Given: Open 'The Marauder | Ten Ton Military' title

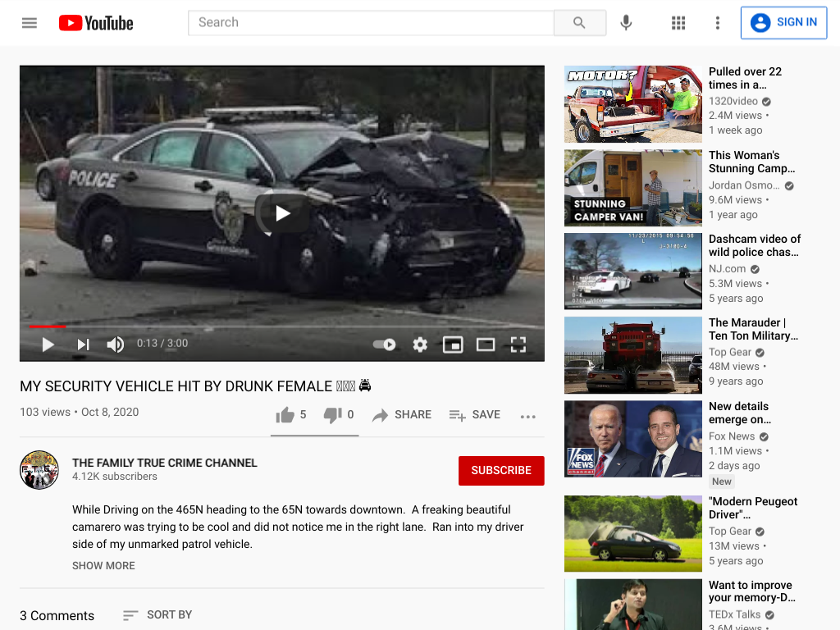Looking at the screenshot, I should (x=753, y=329).
